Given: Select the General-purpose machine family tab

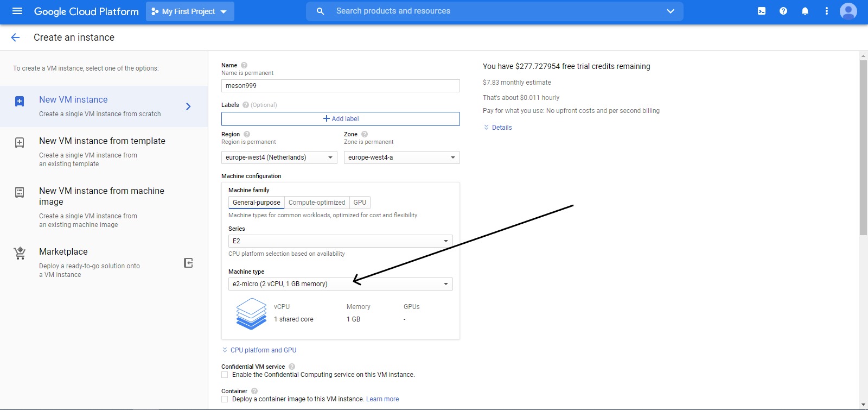Looking at the screenshot, I should [x=257, y=203].
